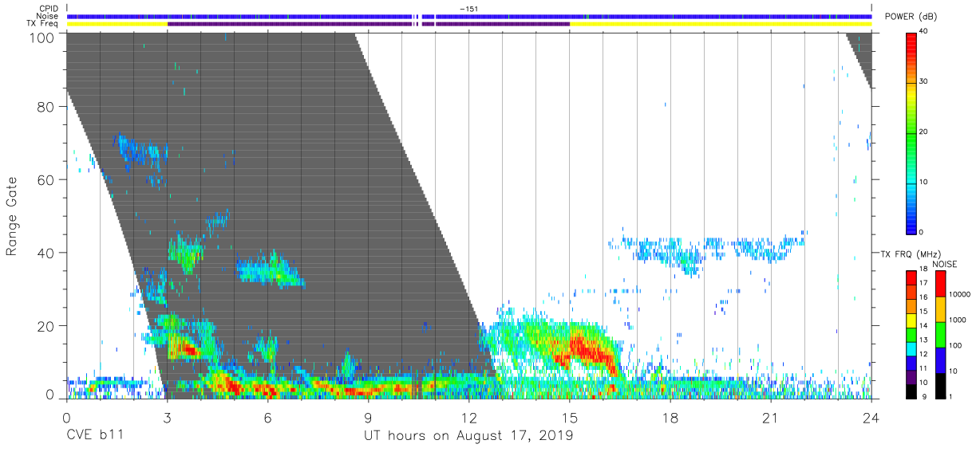Screen dimensions: 980x452
Task: Click the 1000 tick on NOISE scale
Action: click(958, 320)
